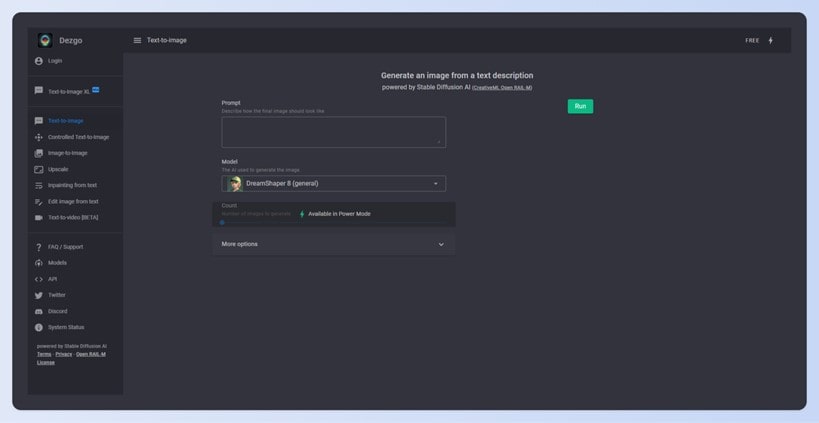Image resolution: width=819 pixels, height=423 pixels.
Task: Open the Login menu item
Action: pos(55,61)
